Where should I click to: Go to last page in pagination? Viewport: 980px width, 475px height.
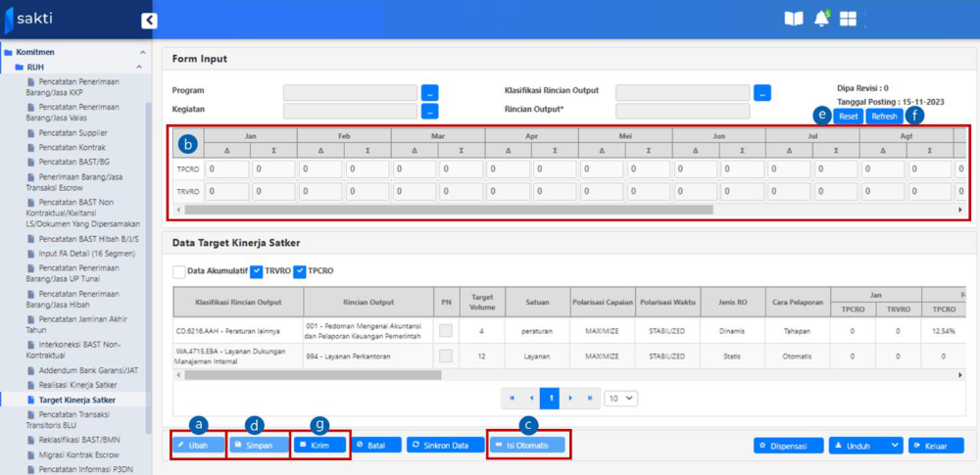pyautogui.click(x=590, y=399)
